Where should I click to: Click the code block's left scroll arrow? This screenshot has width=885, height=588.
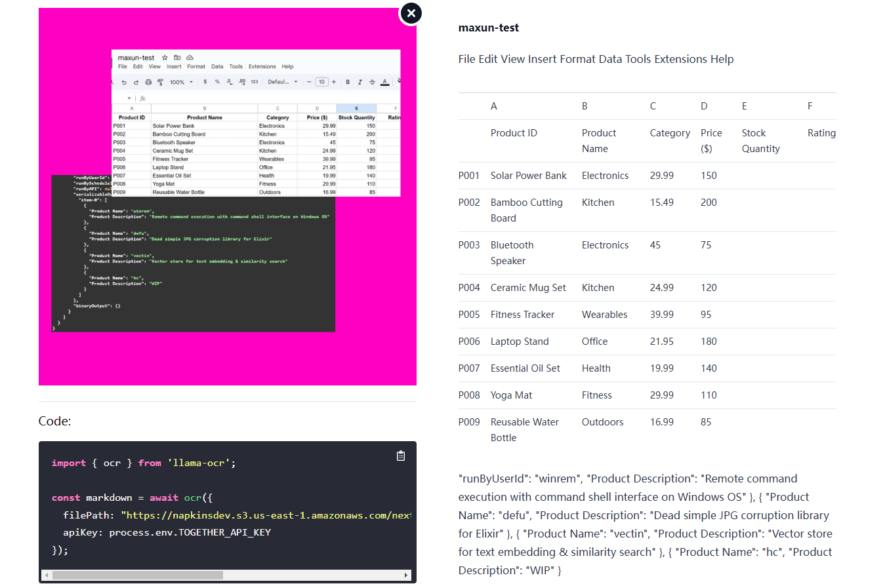tap(47, 575)
